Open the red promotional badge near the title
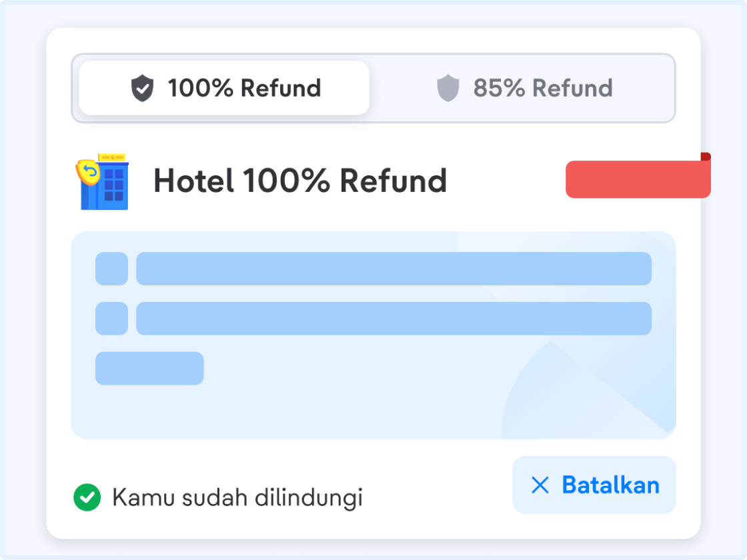Screen dimensions: 747x560 [x=638, y=177]
